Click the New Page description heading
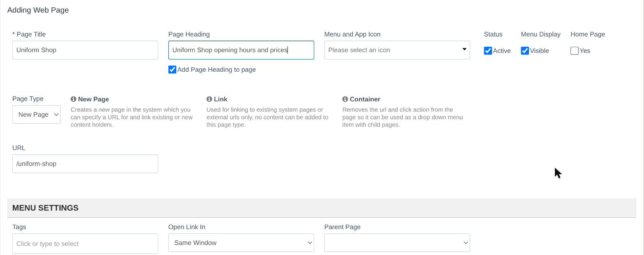This screenshot has height=255, width=644. click(93, 99)
